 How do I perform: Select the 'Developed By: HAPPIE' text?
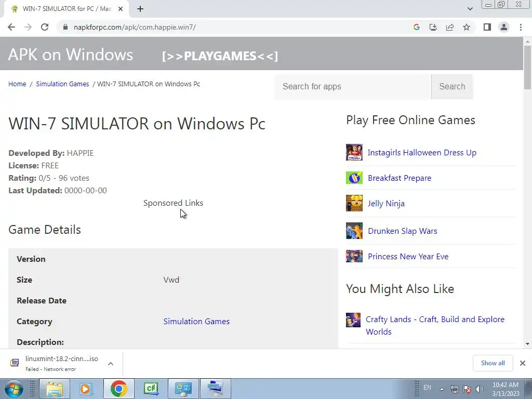(x=51, y=153)
